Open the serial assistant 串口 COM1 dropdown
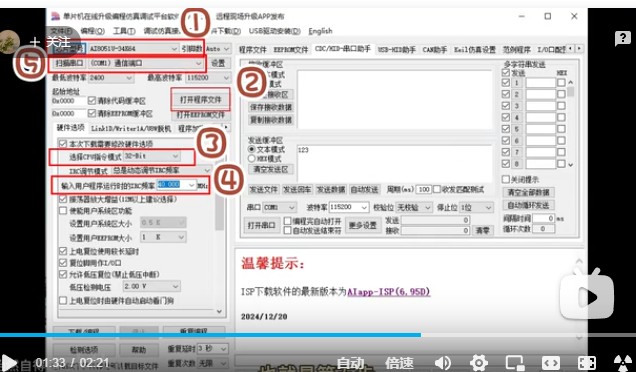The height and width of the screenshot is (372, 636). tap(280, 207)
